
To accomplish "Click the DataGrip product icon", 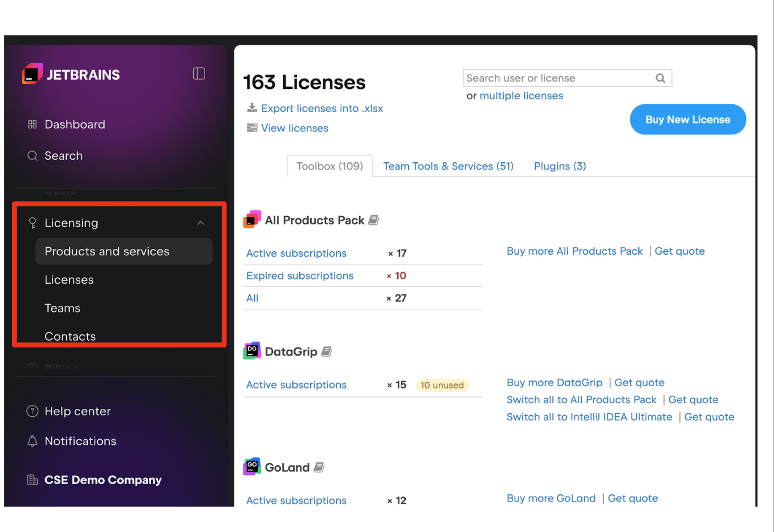I will tap(252, 351).
